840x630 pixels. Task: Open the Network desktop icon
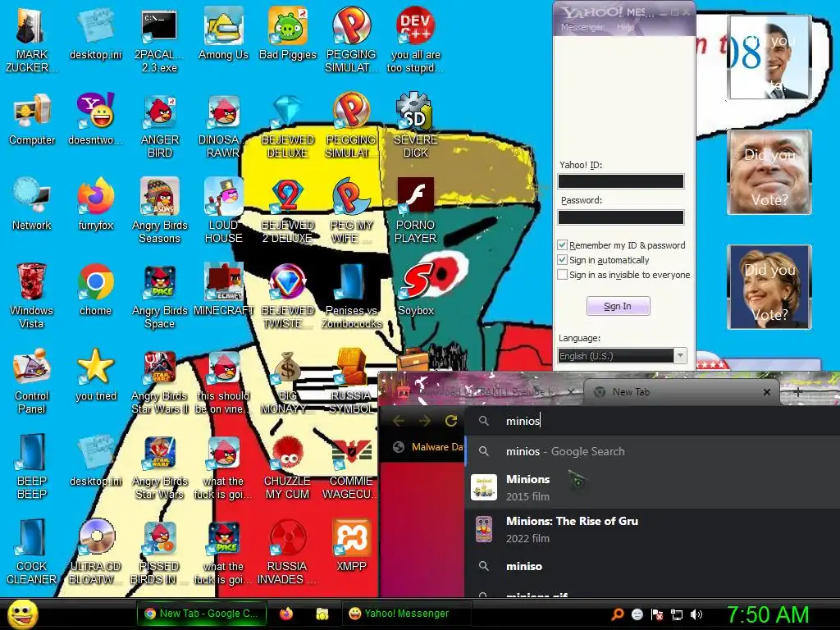tap(31, 197)
